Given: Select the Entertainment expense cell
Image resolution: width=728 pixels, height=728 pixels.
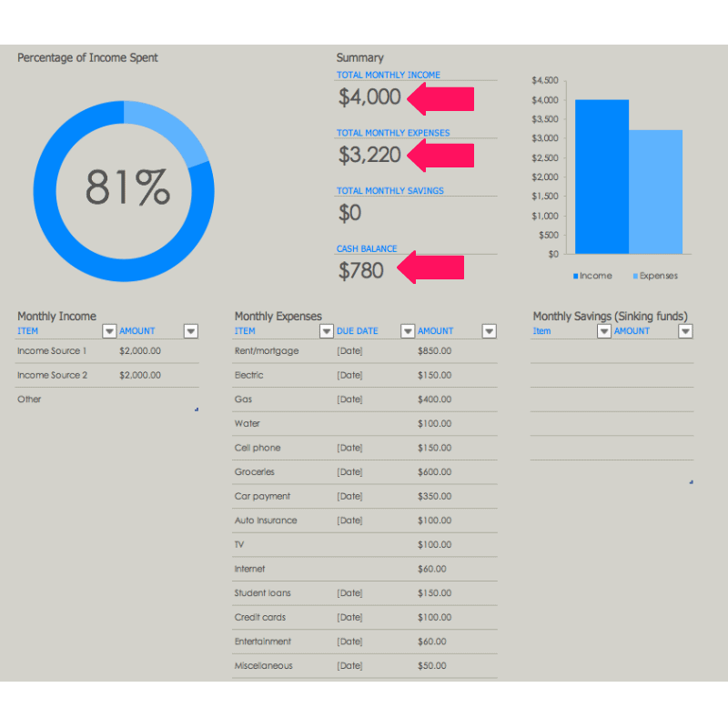Looking at the screenshot, I should coord(263,642).
